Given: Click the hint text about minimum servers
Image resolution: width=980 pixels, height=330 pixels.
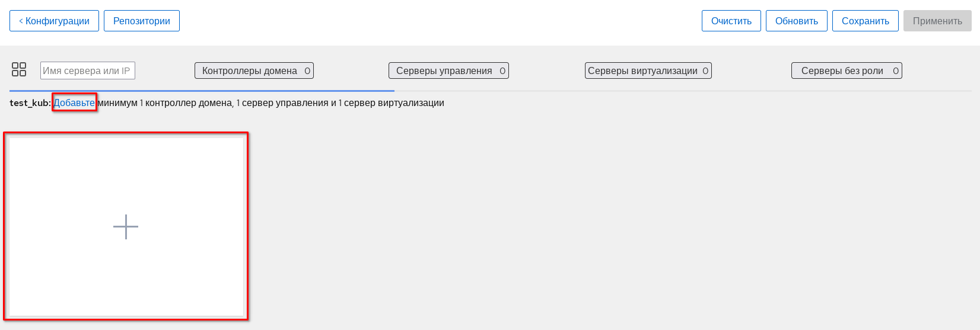Looking at the screenshot, I should (x=271, y=102).
